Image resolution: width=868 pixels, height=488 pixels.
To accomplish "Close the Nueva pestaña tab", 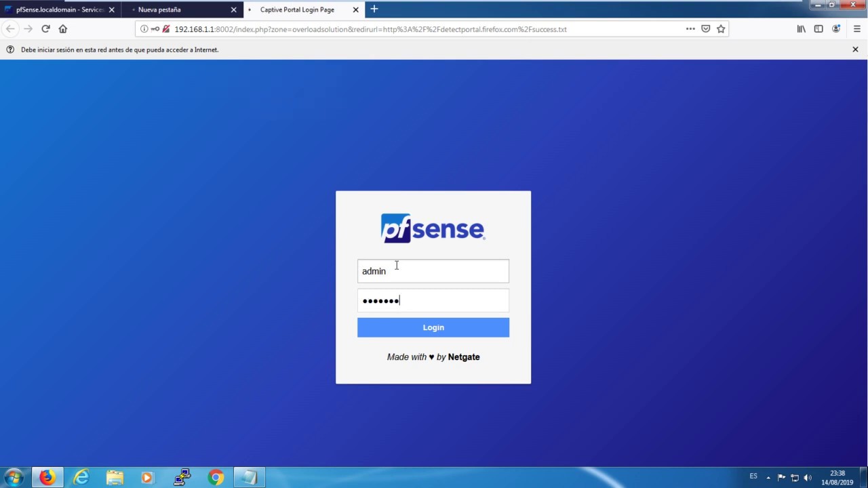I will click(x=234, y=10).
